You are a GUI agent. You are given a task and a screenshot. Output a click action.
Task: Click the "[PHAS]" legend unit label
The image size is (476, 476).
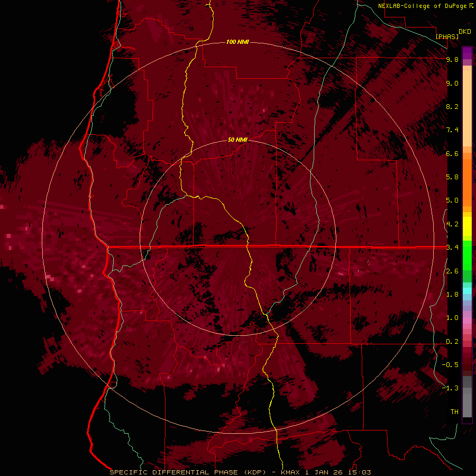point(447,36)
